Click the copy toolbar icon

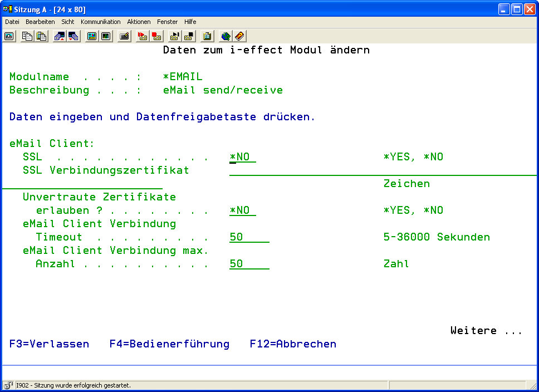click(x=27, y=36)
